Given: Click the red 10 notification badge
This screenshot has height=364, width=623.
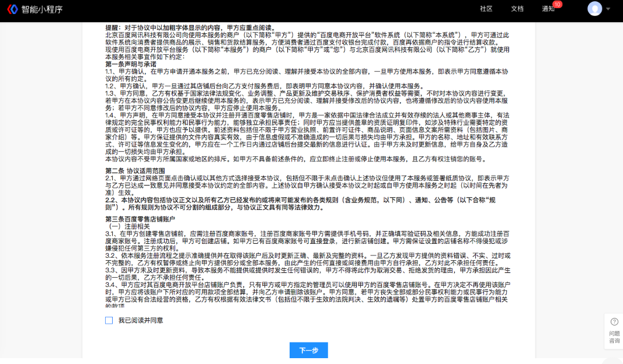Looking at the screenshot, I should click(x=558, y=4).
